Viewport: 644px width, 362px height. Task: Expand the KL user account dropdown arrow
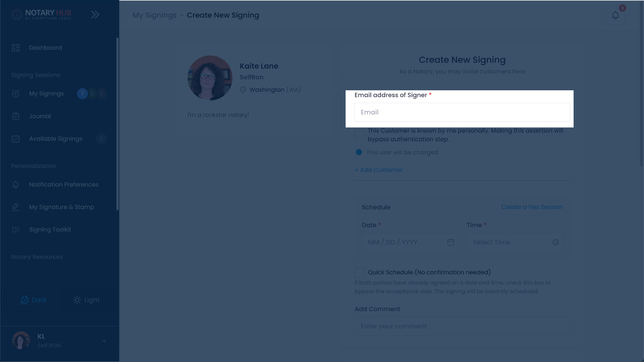(x=104, y=341)
